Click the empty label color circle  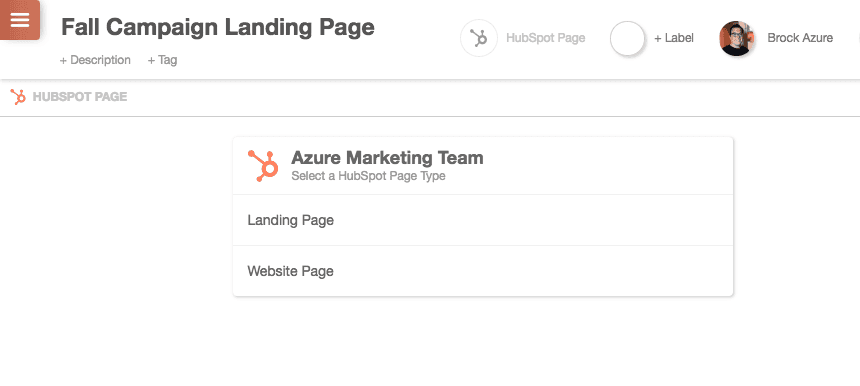point(627,38)
